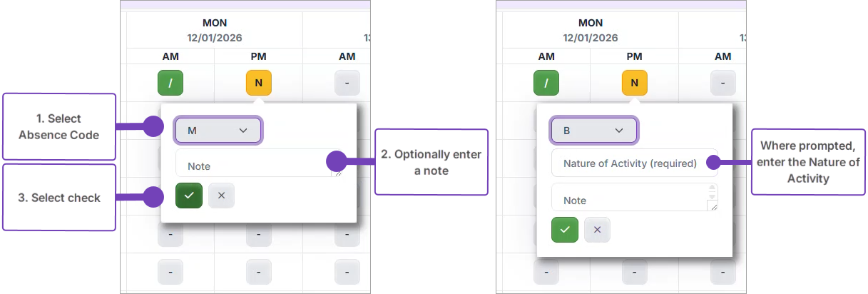Click the yellow N PM mark above the B popup

(x=634, y=83)
